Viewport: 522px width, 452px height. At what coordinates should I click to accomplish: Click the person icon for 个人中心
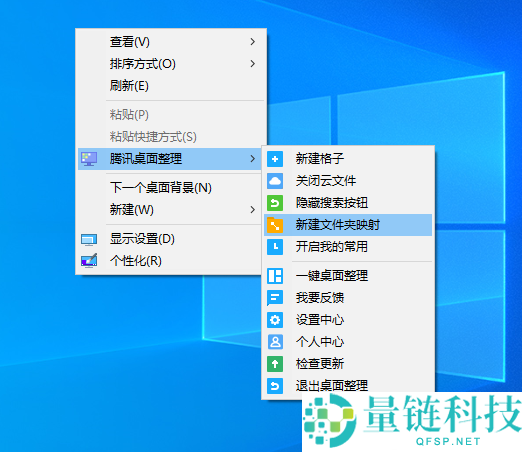[275, 342]
